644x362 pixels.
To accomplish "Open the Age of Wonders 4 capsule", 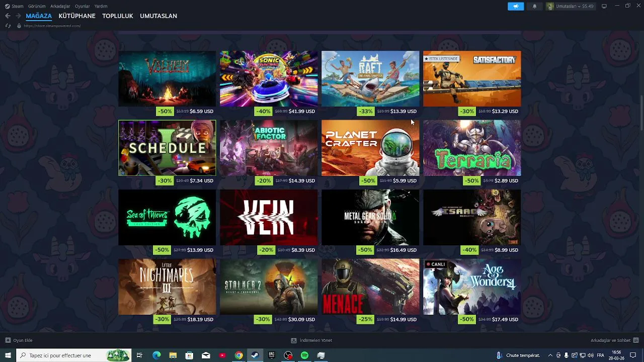I will 472,287.
